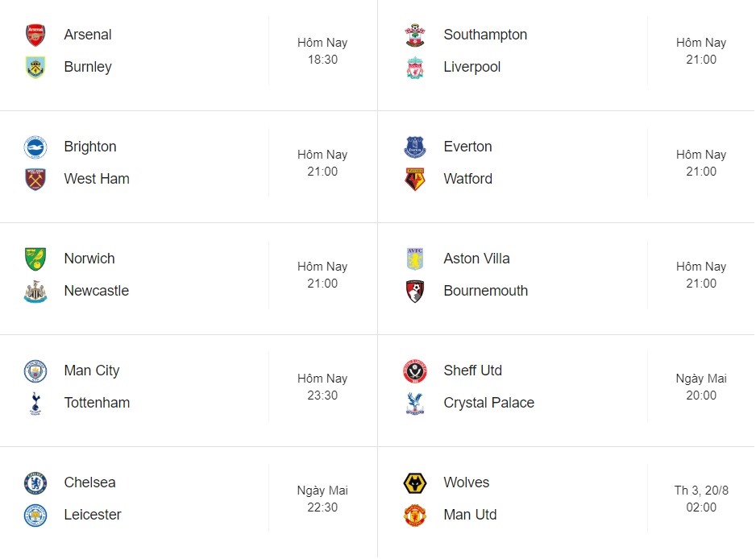Open the Brighton vs West Ham 21:00 time
The width and height of the screenshot is (756, 559).
point(322,172)
